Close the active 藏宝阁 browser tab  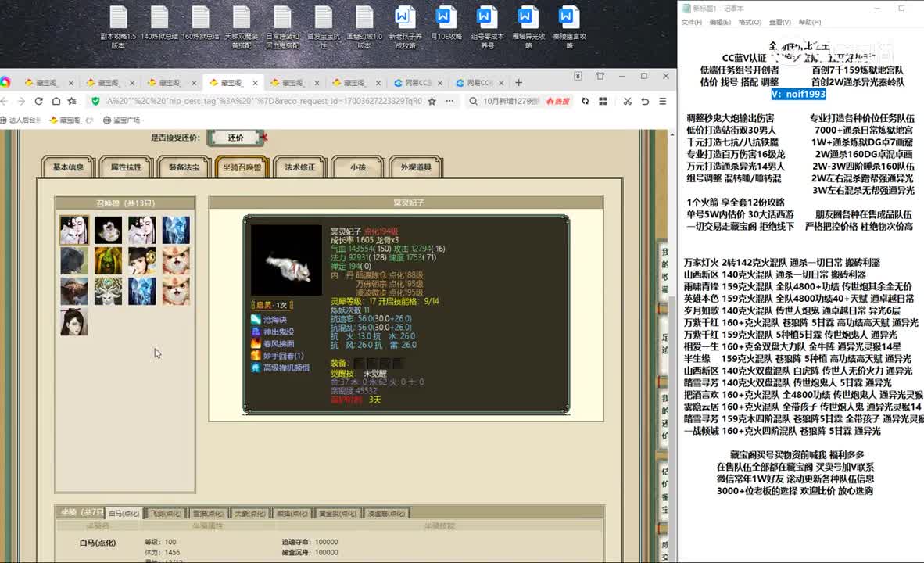tap(255, 83)
